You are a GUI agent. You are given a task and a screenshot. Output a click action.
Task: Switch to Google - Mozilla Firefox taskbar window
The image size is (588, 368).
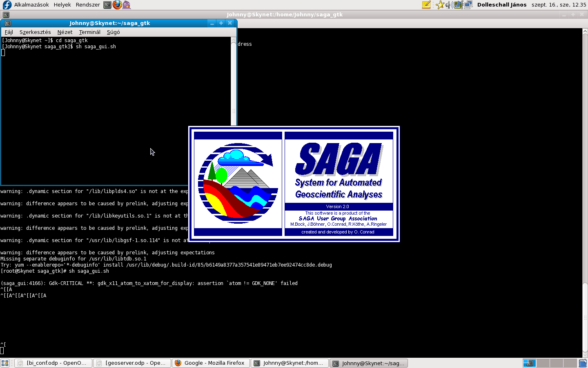point(211,363)
